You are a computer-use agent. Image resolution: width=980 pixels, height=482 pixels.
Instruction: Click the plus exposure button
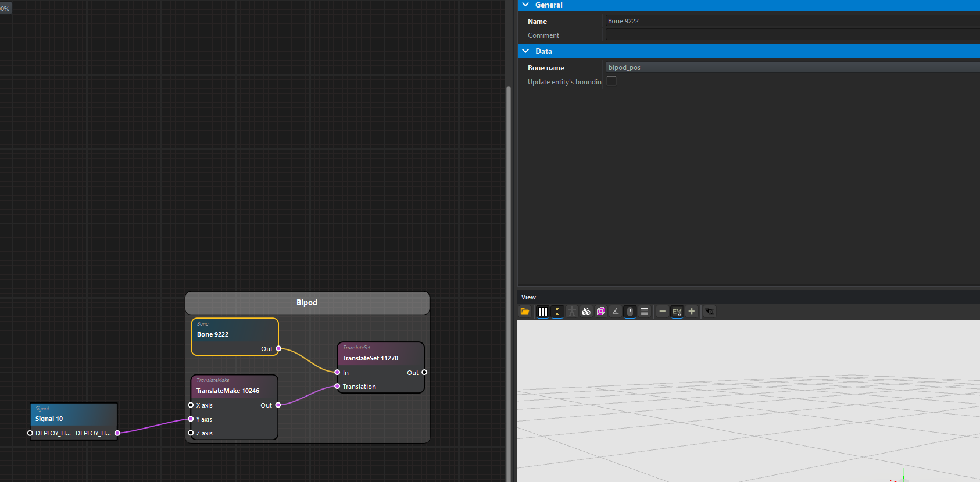click(692, 312)
